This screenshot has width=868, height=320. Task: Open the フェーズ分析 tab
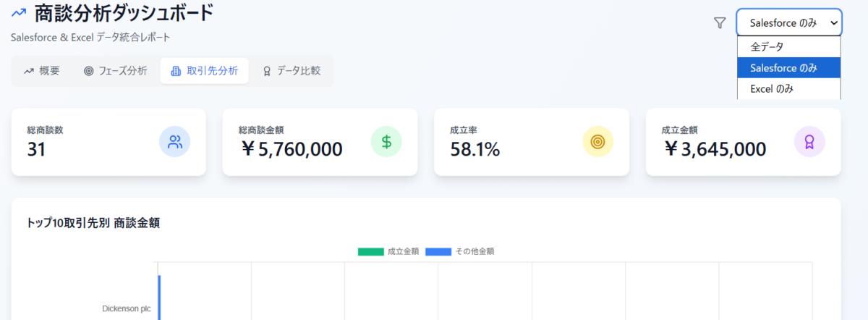(x=116, y=71)
